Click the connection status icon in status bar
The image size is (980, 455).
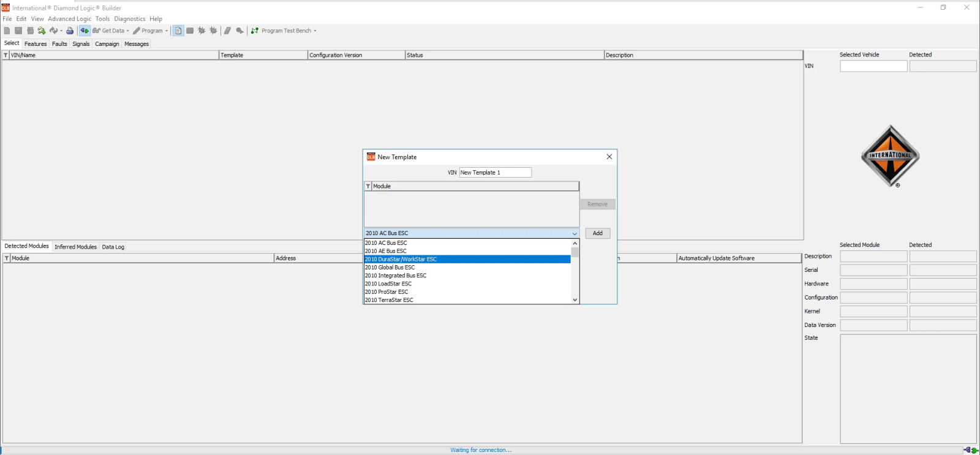(x=971, y=450)
